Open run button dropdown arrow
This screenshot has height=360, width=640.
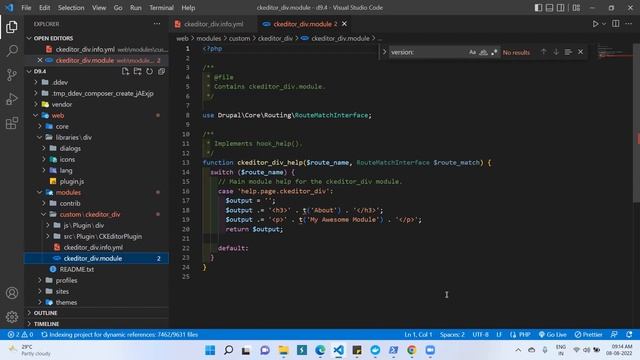[x=604, y=24]
